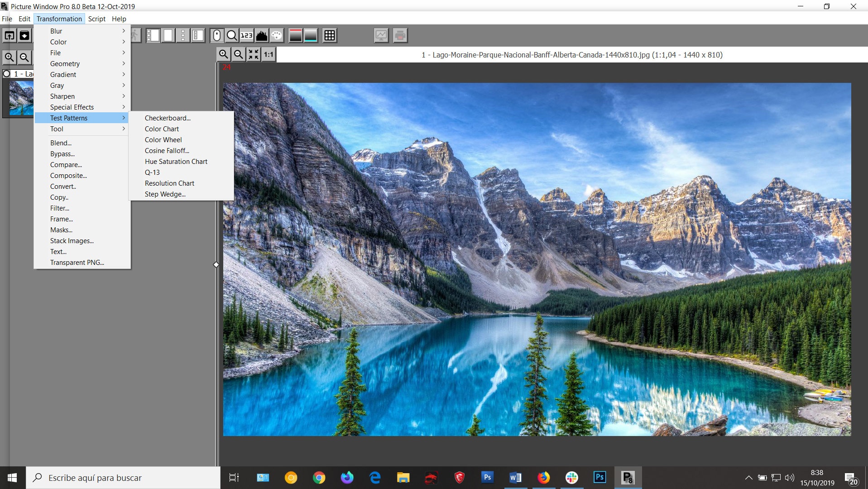The image size is (868, 489).
Task: Choose Resolution Chart test pattern
Action: [x=181, y=183]
